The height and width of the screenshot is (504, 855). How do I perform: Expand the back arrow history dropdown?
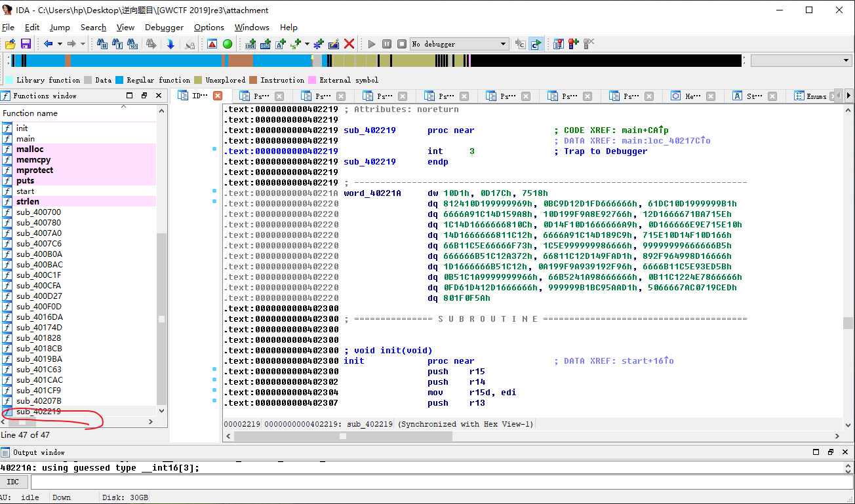coord(60,44)
